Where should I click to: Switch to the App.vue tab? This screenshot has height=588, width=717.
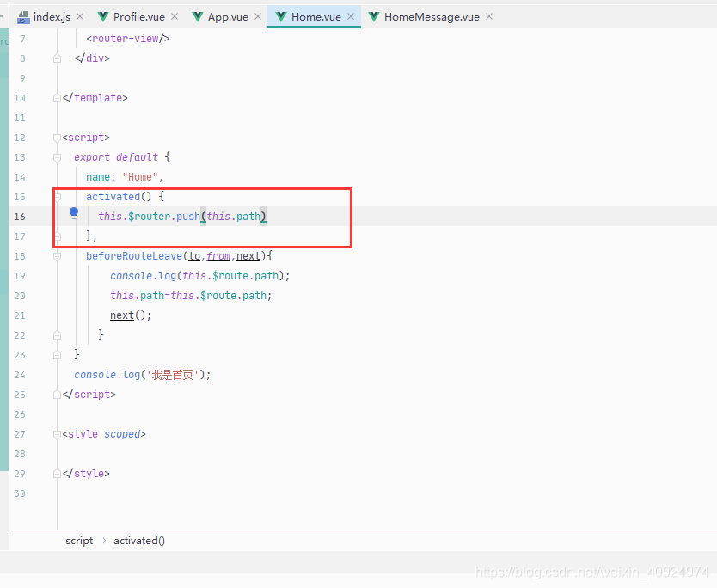point(228,17)
